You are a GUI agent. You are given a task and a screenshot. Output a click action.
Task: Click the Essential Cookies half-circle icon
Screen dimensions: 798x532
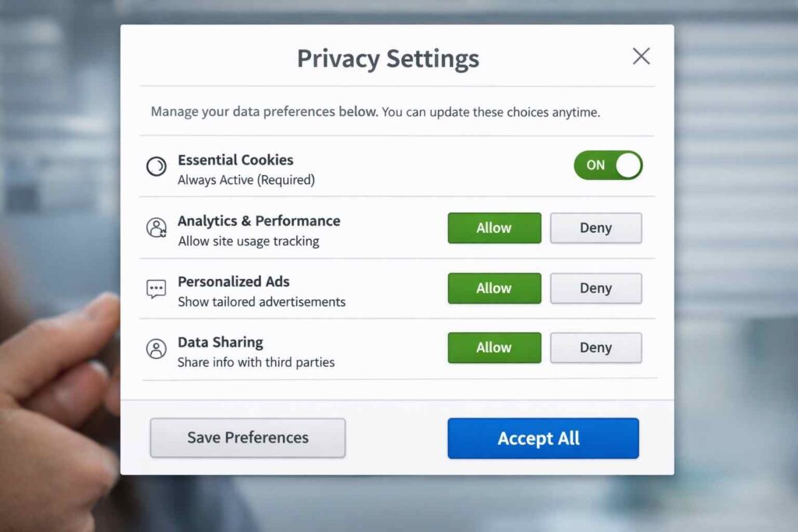pyautogui.click(x=156, y=165)
